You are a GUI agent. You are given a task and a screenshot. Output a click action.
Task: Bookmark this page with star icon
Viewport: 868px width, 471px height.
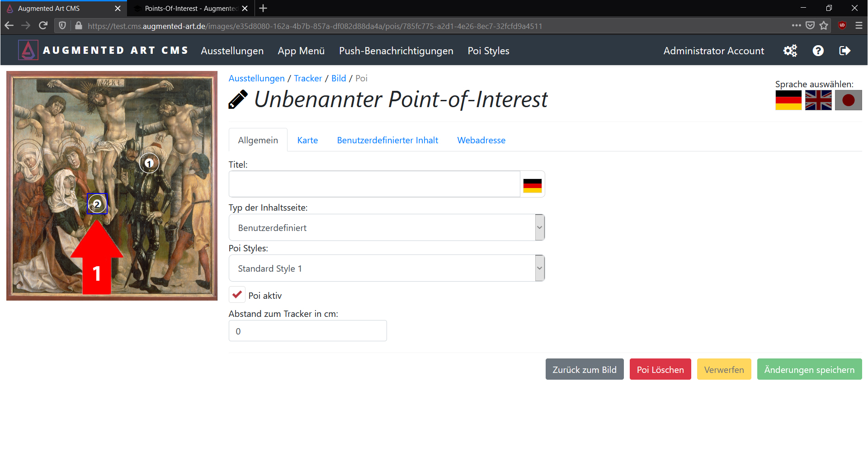(824, 26)
